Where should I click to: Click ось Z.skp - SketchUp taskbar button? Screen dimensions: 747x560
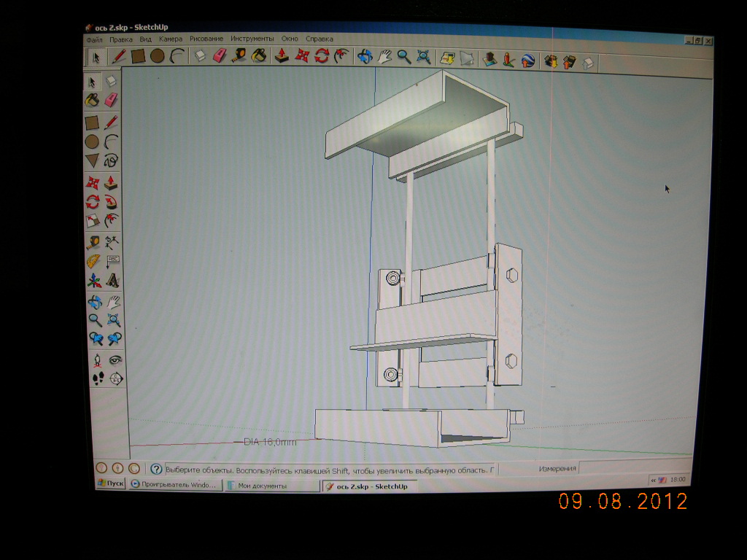370,486
